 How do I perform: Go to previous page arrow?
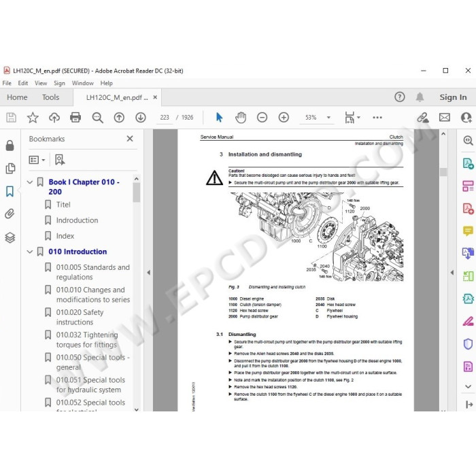(119, 118)
